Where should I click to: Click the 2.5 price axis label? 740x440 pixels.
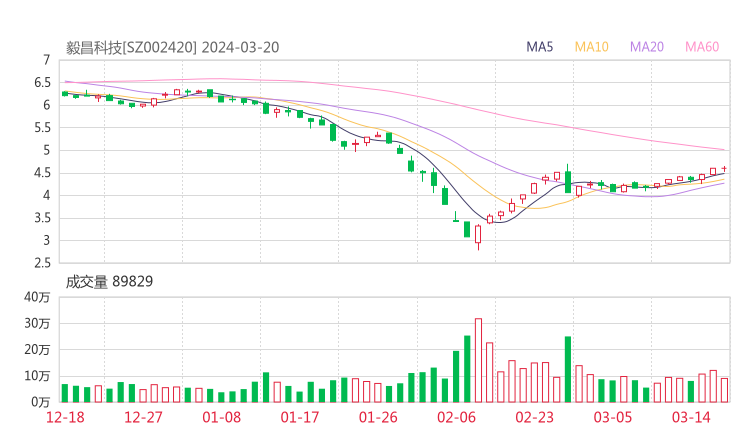41,263
